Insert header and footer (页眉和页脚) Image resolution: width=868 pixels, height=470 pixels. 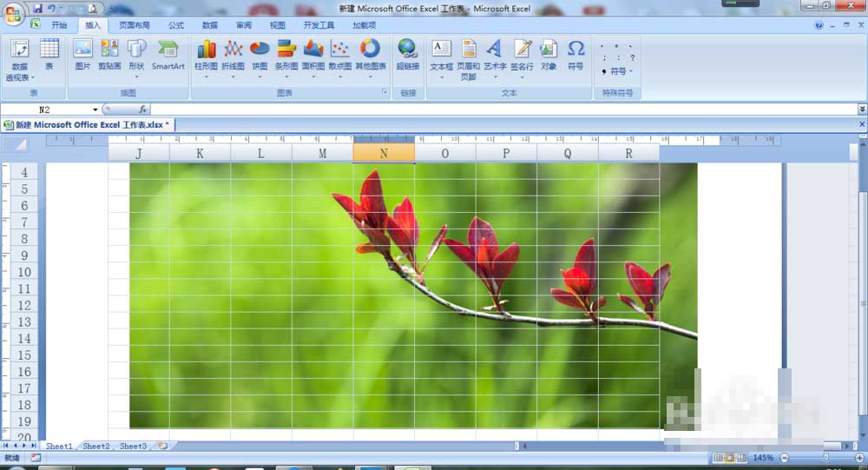tap(469, 59)
